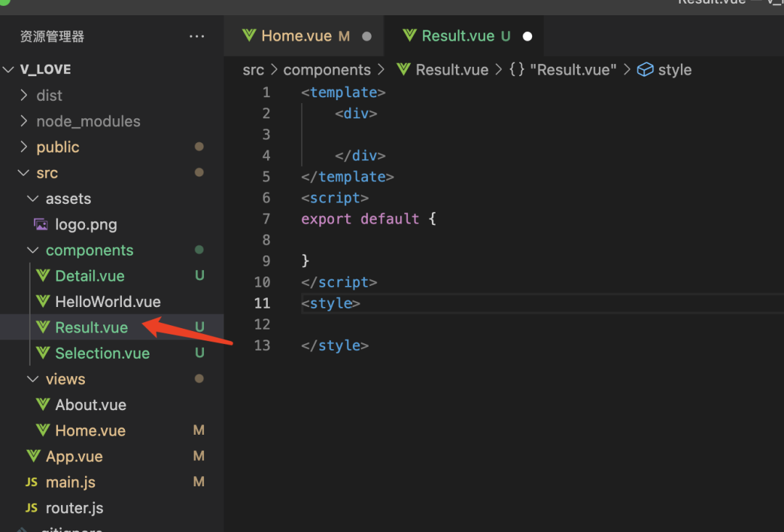The height and width of the screenshot is (532, 784).
Task: Place cursor on the opening style tag line
Action: coord(330,303)
